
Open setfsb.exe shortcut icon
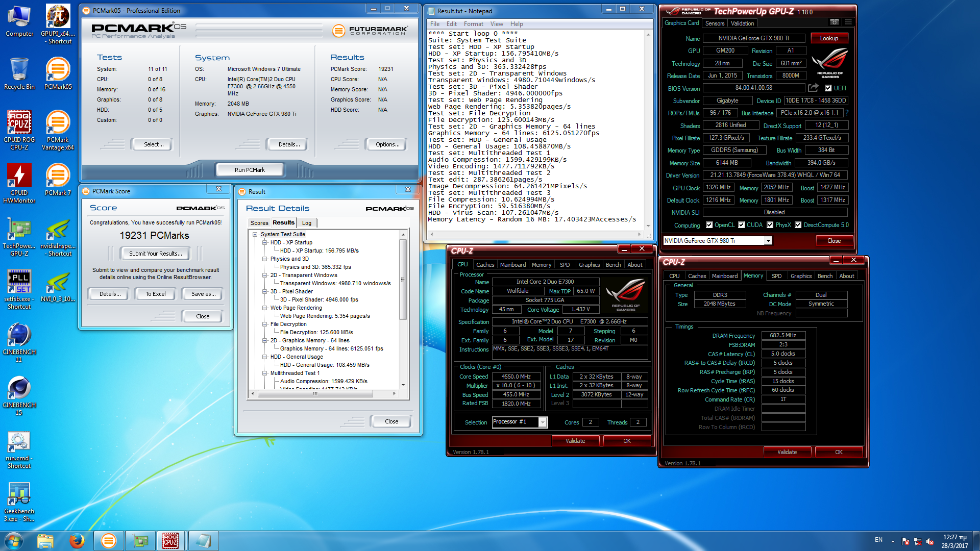pyautogui.click(x=19, y=289)
